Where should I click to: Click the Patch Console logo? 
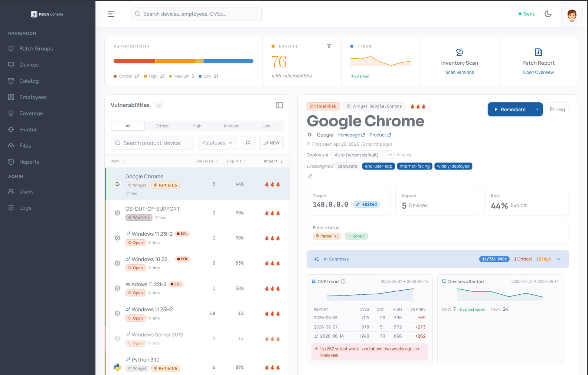pos(47,14)
